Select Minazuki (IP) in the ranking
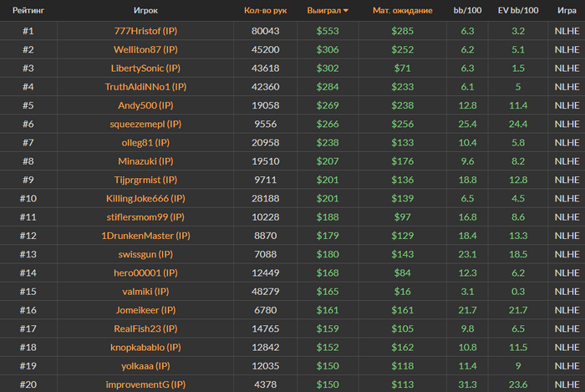The image size is (585, 392). click(145, 161)
